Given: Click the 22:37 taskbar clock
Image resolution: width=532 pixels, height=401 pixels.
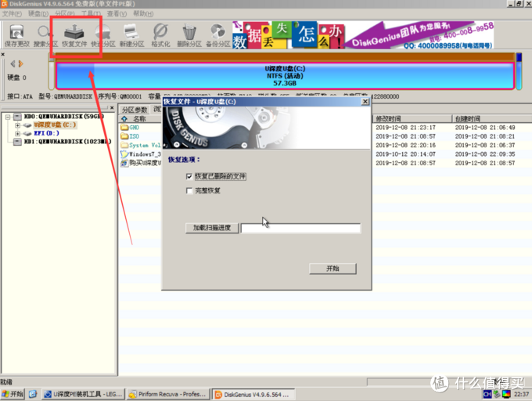Looking at the screenshot, I should coord(521,394).
